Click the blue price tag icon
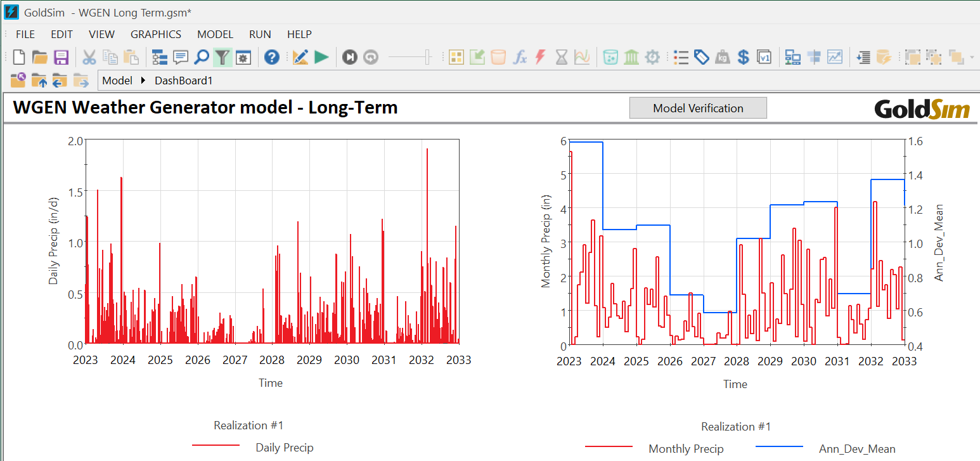This screenshot has width=980, height=461. point(701,57)
